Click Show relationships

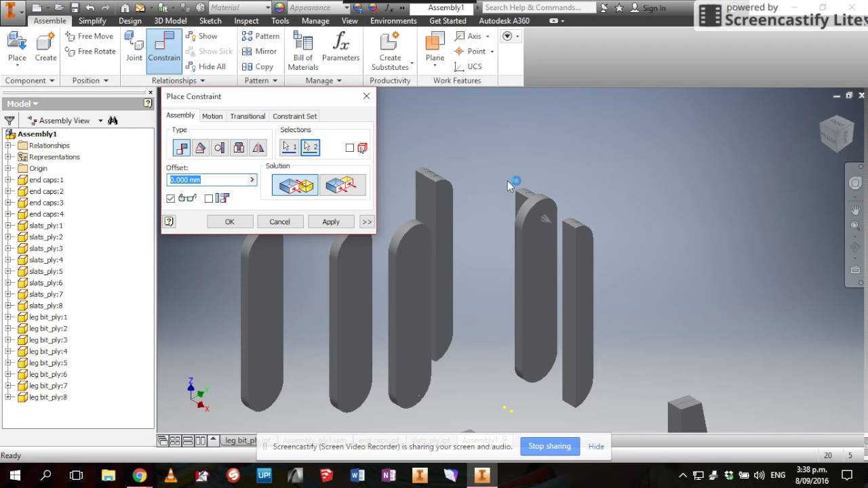click(201, 36)
